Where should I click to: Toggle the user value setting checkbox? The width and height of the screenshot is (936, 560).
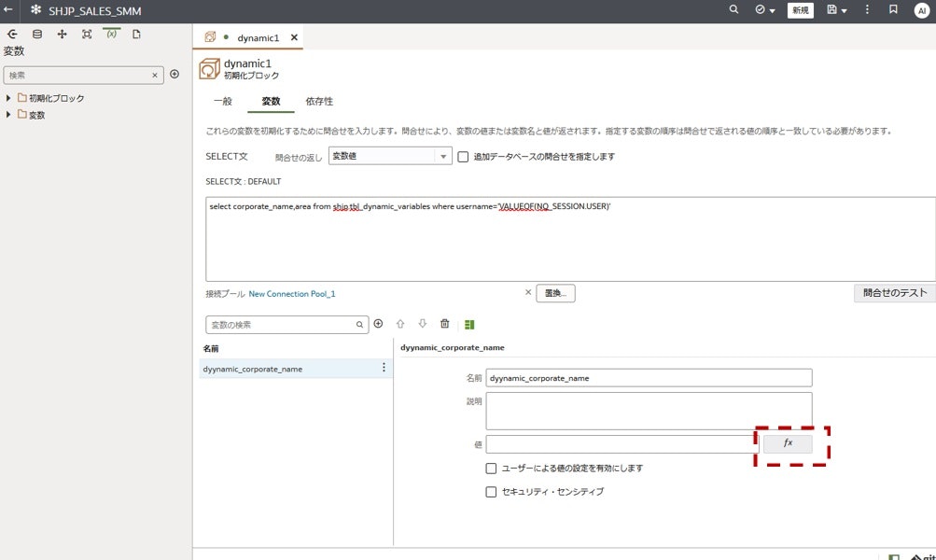point(491,468)
